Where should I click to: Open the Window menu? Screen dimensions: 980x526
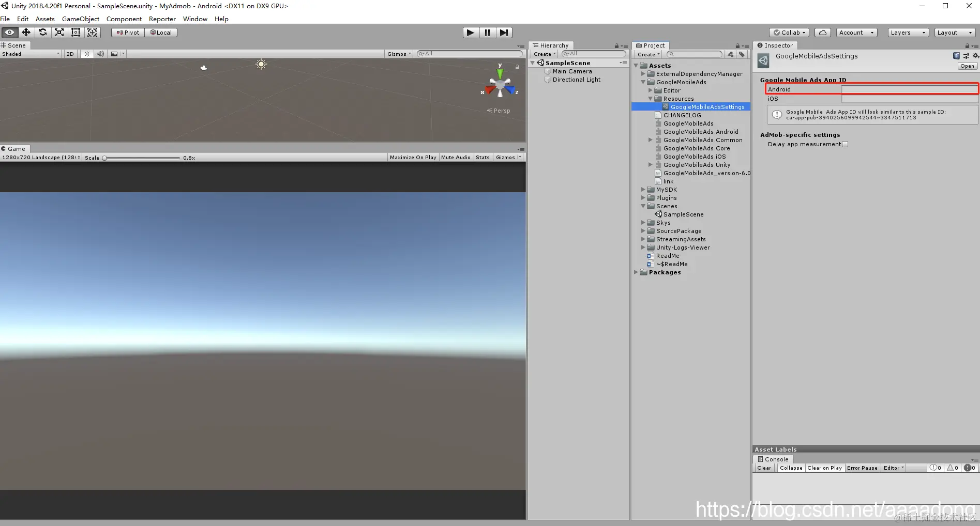[x=195, y=19]
